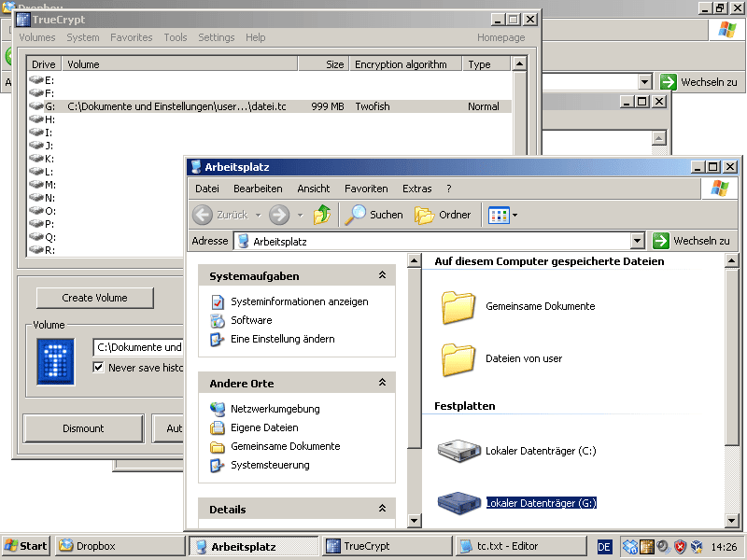Click Eine Einstellung ändern link

pyautogui.click(x=283, y=339)
